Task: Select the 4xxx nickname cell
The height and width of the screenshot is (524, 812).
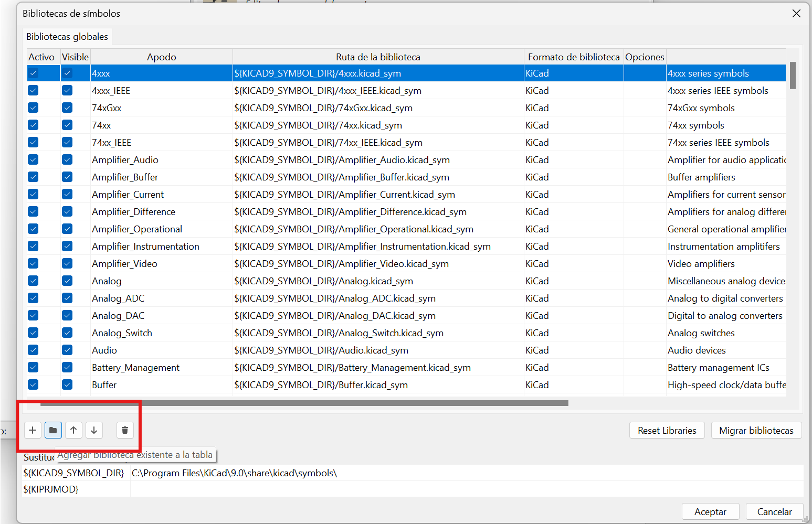Action: coord(162,73)
